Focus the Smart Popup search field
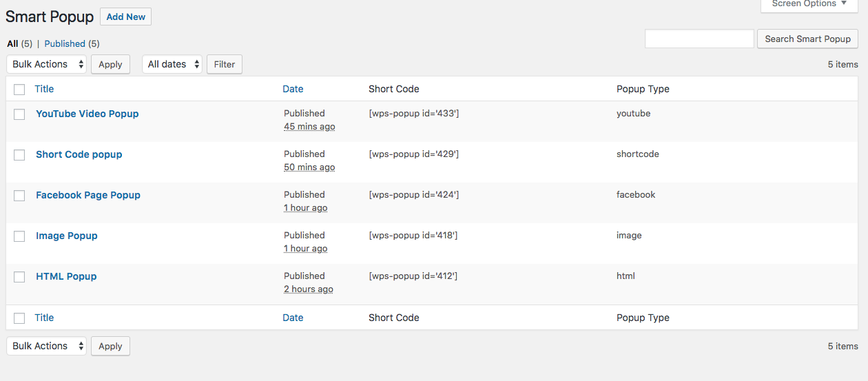 [699, 39]
